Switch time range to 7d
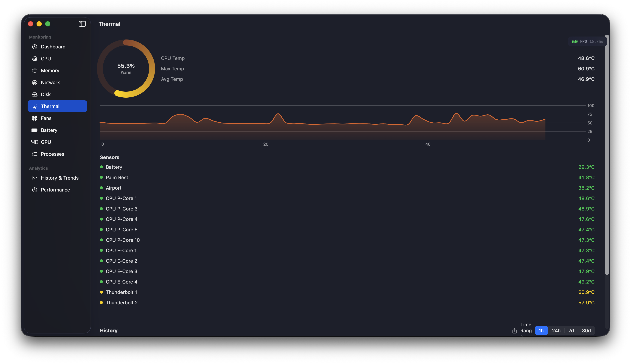Image resolution: width=631 pixels, height=364 pixels. point(571,330)
